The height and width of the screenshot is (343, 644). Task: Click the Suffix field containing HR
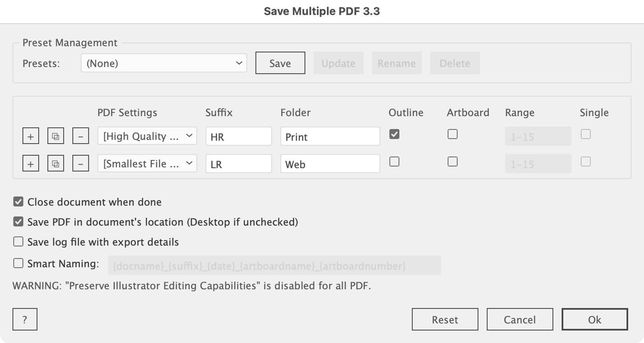tap(238, 137)
